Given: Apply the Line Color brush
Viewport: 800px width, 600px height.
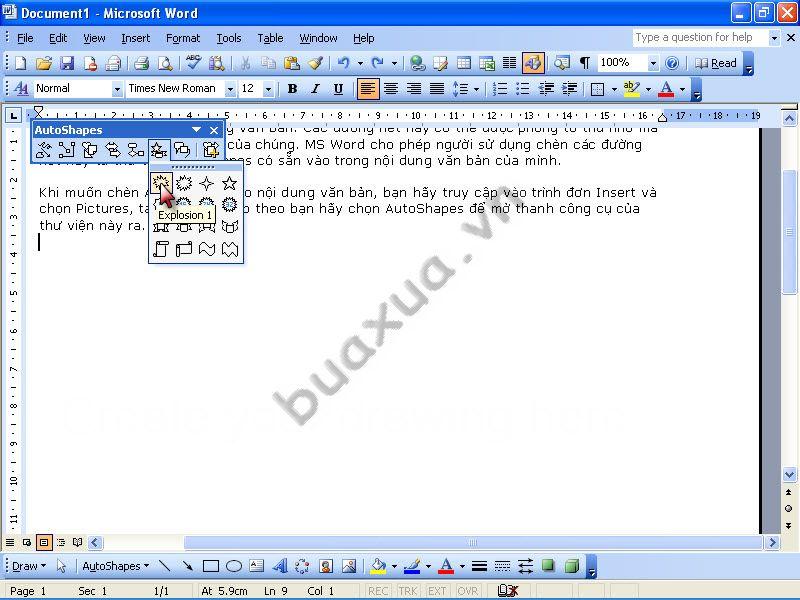Looking at the screenshot, I should pyautogui.click(x=412, y=566).
